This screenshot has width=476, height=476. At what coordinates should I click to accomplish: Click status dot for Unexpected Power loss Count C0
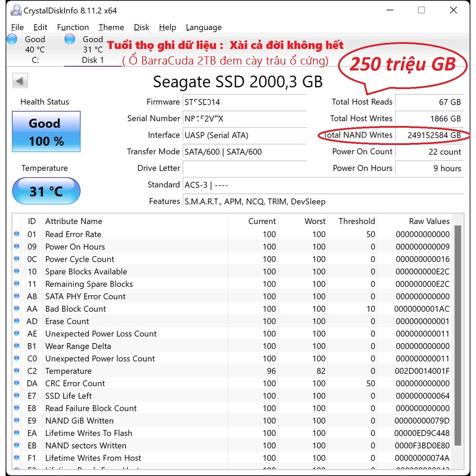(x=17, y=358)
